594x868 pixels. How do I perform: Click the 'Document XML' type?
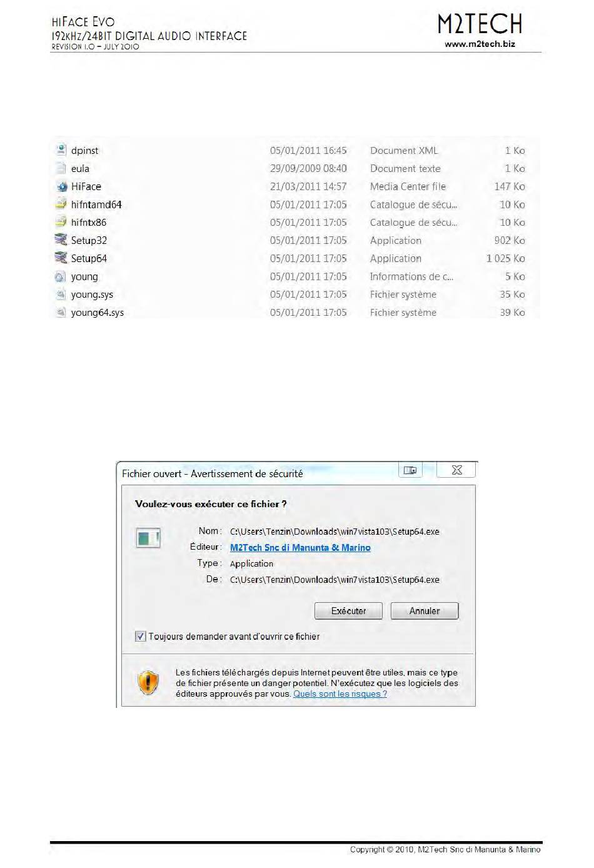pyautogui.click(x=404, y=151)
